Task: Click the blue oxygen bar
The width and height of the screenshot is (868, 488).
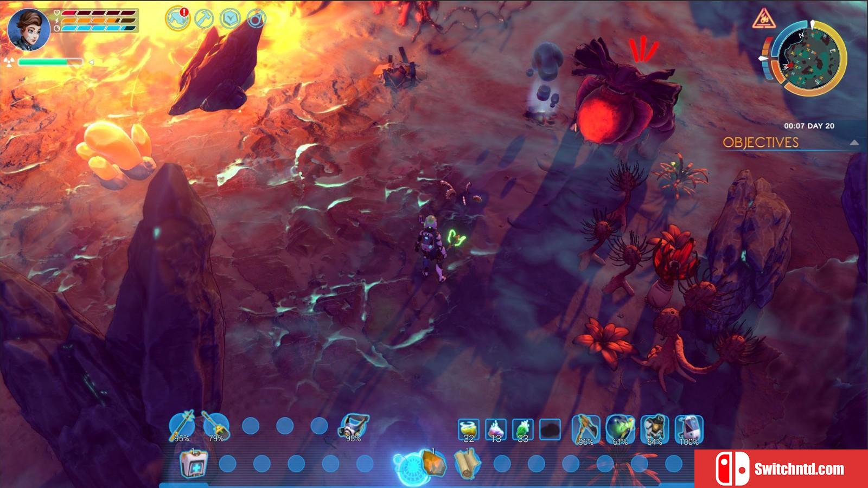Action: (98, 28)
